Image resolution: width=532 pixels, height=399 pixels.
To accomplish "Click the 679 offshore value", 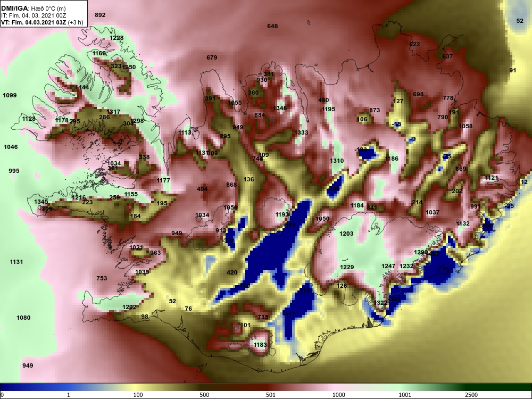I will click(x=212, y=57).
